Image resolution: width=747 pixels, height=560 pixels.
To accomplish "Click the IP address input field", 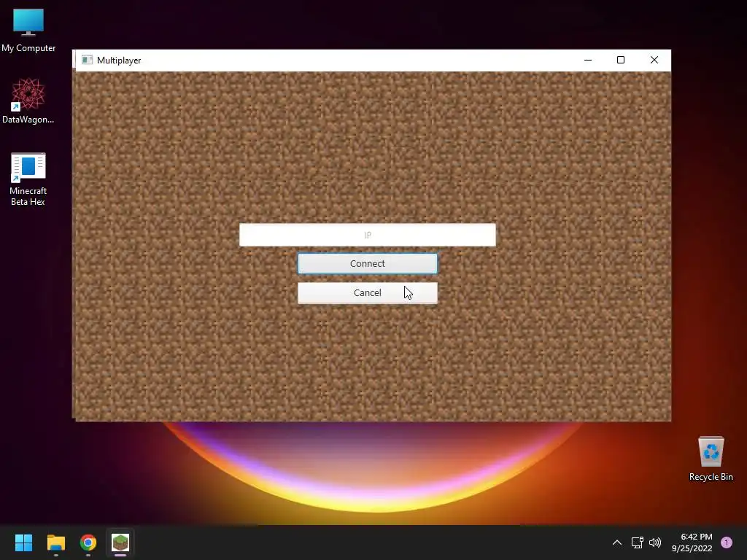I will (x=368, y=235).
